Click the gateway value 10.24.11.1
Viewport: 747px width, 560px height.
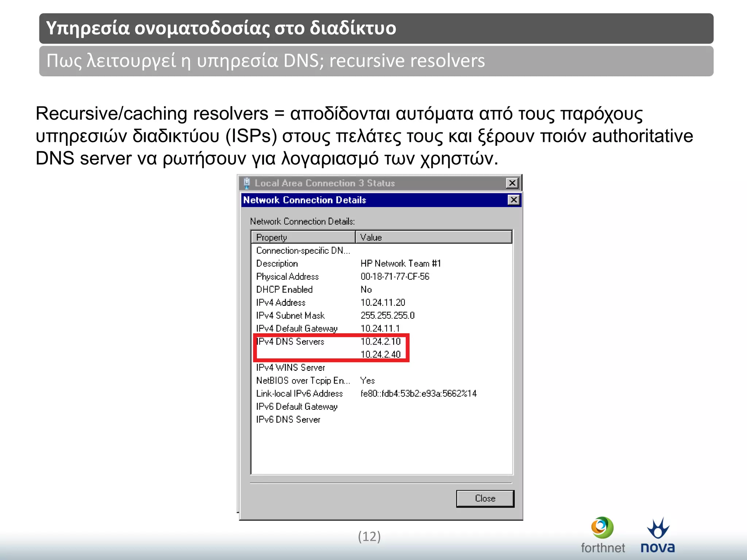tap(380, 328)
